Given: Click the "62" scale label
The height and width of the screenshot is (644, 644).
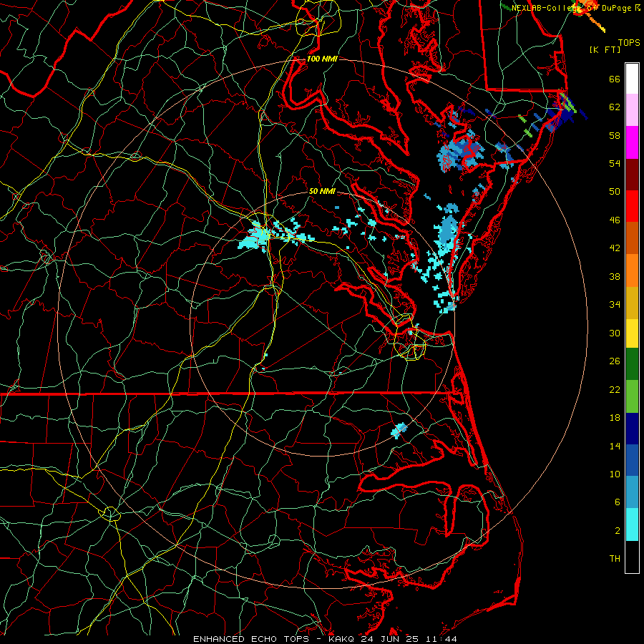Looking at the screenshot, I should [x=615, y=107].
